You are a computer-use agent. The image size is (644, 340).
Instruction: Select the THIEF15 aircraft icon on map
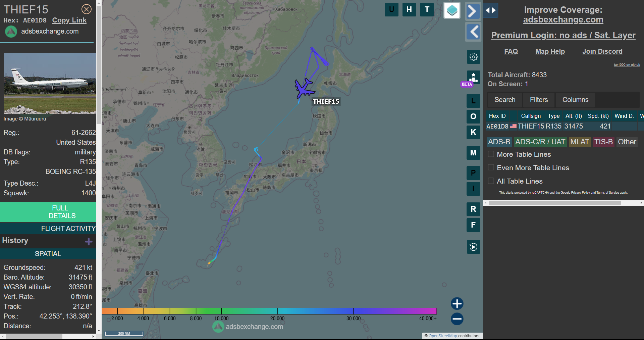tap(304, 88)
